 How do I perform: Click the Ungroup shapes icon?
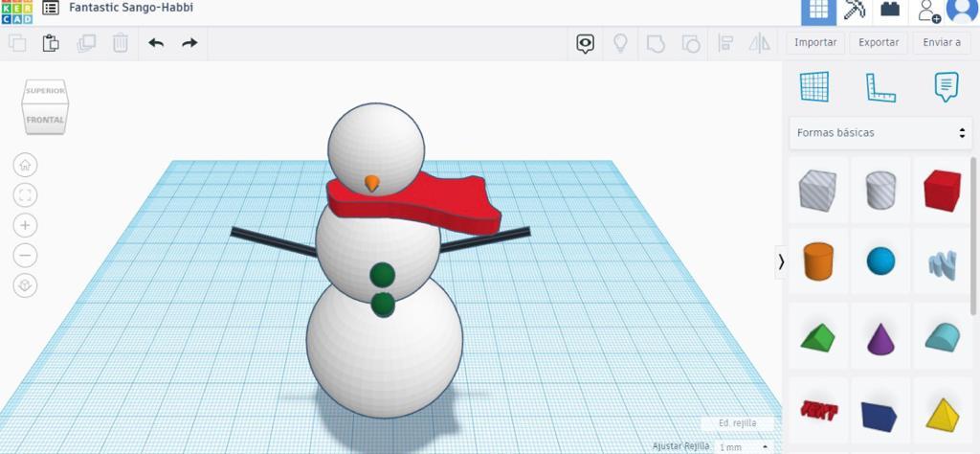click(x=690, y=44)
